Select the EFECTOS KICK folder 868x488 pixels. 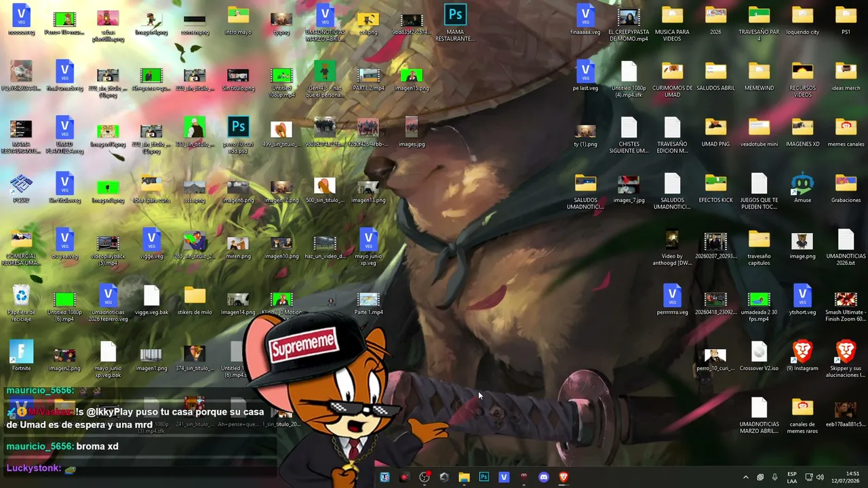pyautogui.click(x=715, y=188)
